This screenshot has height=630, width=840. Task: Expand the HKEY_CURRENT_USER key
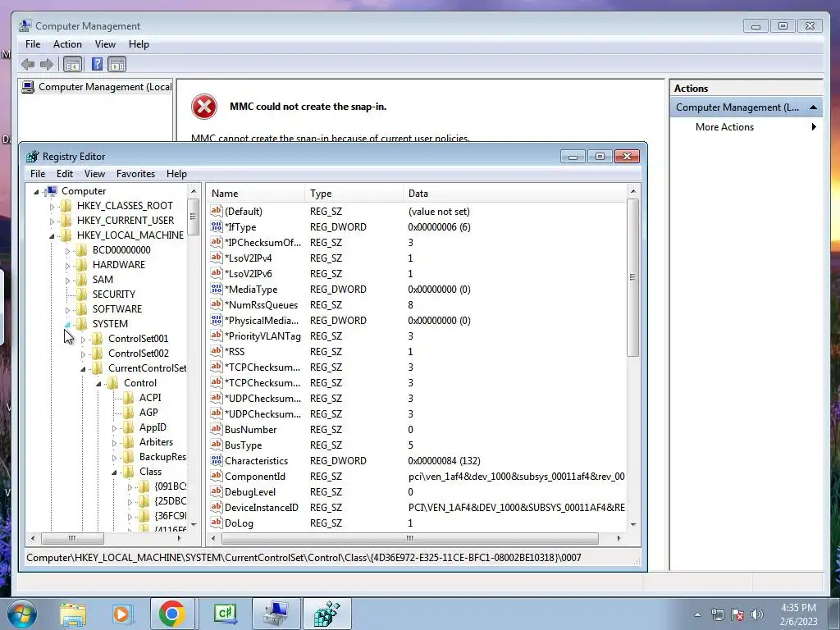point(52,221)
